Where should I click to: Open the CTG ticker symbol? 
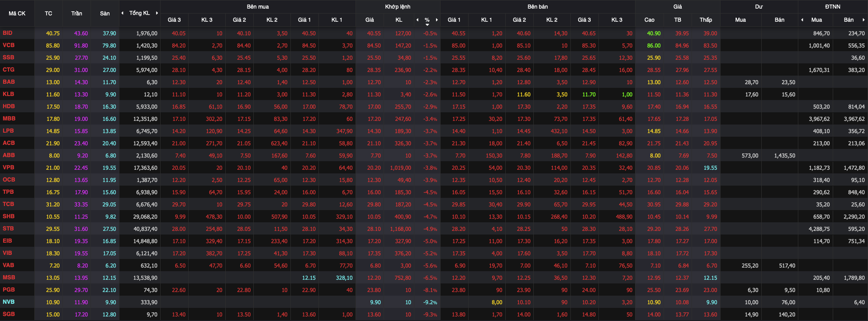click(x=9, y=70)
